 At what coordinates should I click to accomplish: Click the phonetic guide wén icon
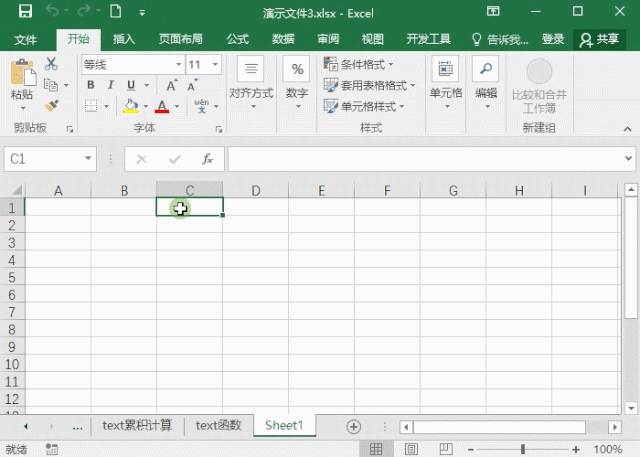point(202,106)
